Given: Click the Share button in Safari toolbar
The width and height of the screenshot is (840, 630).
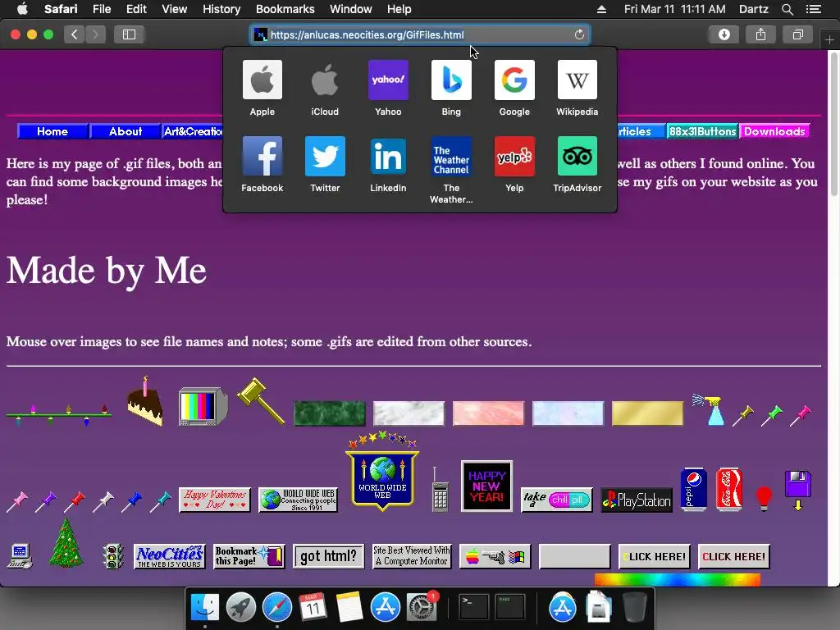Looking at the screenshot, I should click(x=760, y=34).
